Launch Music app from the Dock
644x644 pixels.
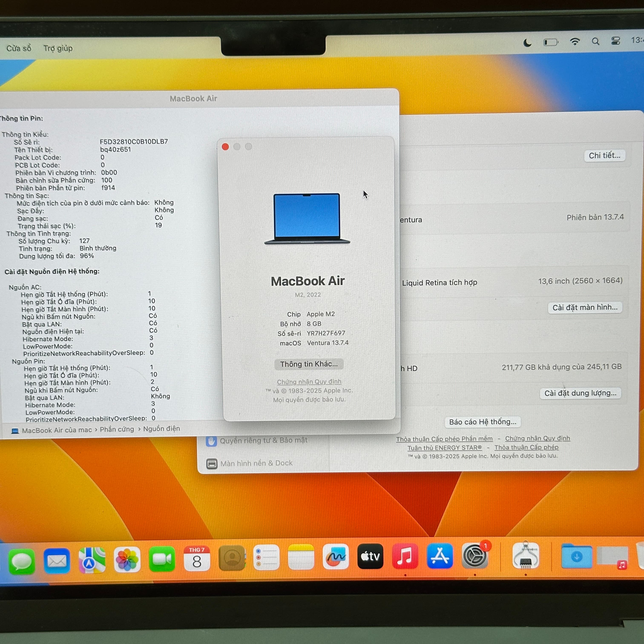click(x=405, y=556)
